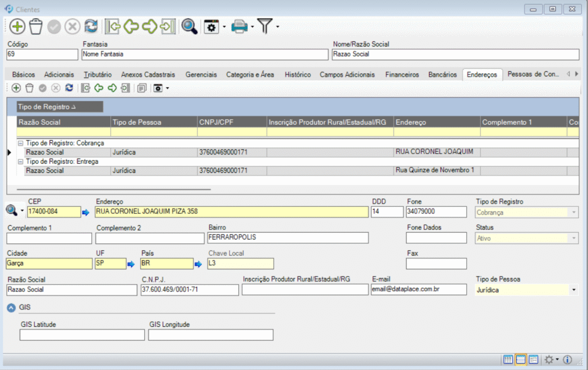This screenshot has width=588, height=370.
Task: Collapse the GIS section
Action: pos(11,308)
